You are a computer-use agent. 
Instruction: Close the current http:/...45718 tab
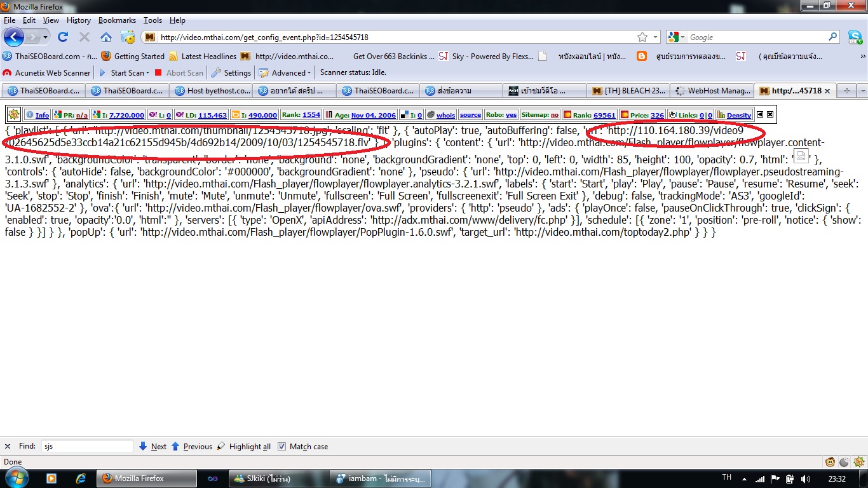coord(827,91)
